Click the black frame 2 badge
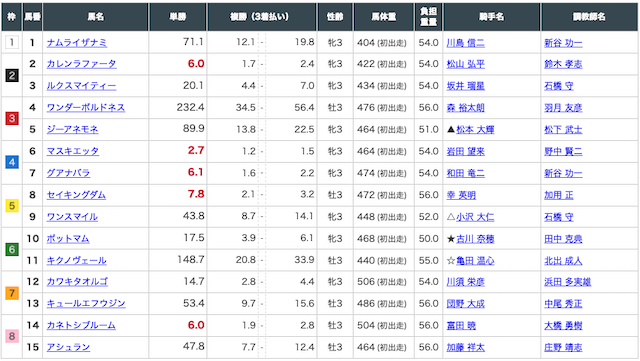 click(12, 76)
